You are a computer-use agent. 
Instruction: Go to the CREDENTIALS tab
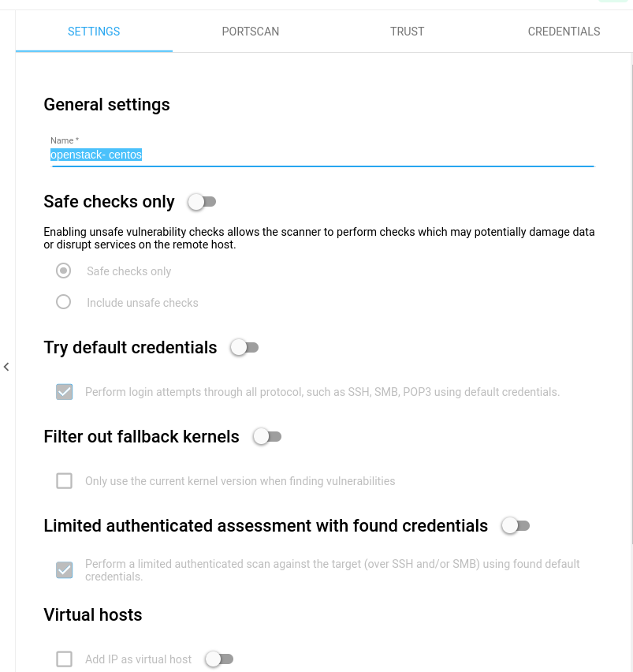[x=564, y=32]
